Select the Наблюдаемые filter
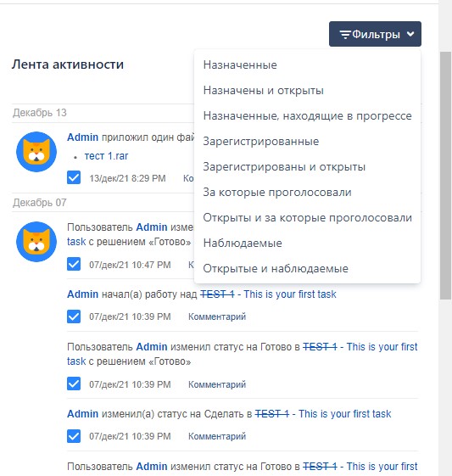Viewport: 452px width, 476px height. pos(307,244)
